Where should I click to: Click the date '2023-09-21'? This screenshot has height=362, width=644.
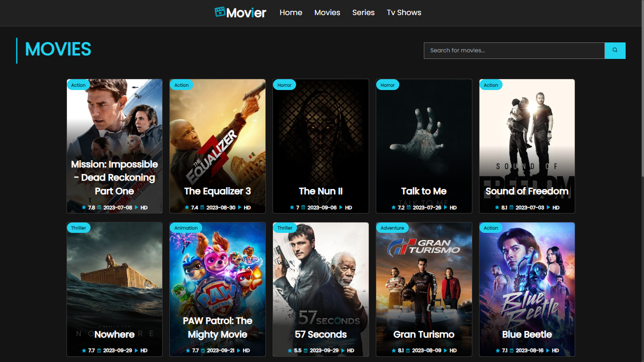coord(221,351)
